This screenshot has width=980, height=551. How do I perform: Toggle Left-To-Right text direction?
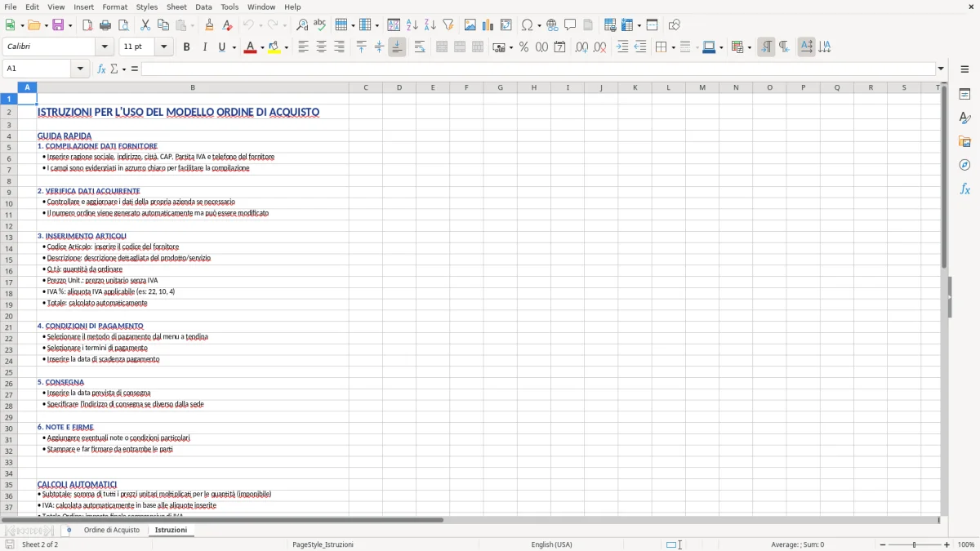point(766,47)
